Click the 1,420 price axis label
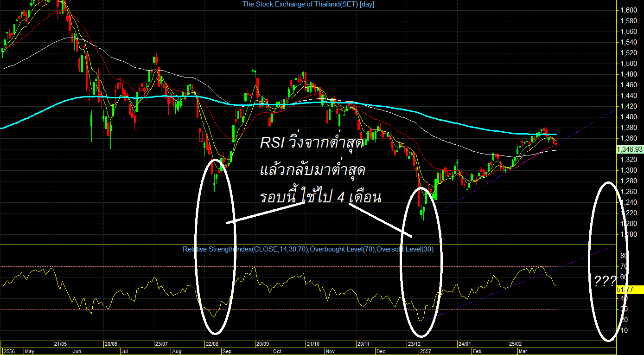 pos(628,106)
